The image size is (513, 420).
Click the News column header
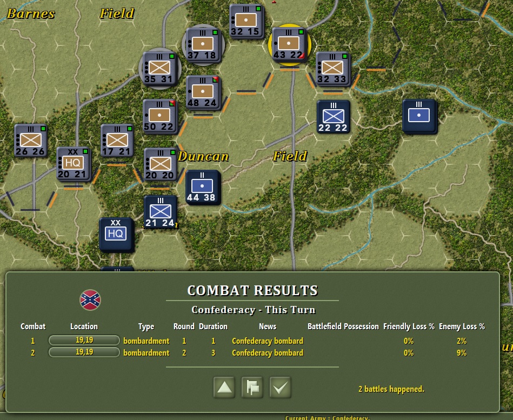point(268,326)
